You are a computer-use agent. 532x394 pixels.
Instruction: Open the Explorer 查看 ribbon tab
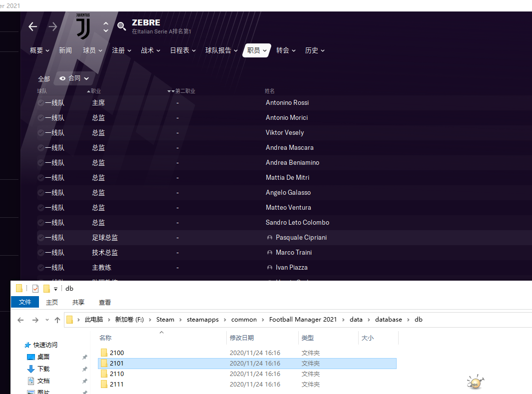pos(104,303)
